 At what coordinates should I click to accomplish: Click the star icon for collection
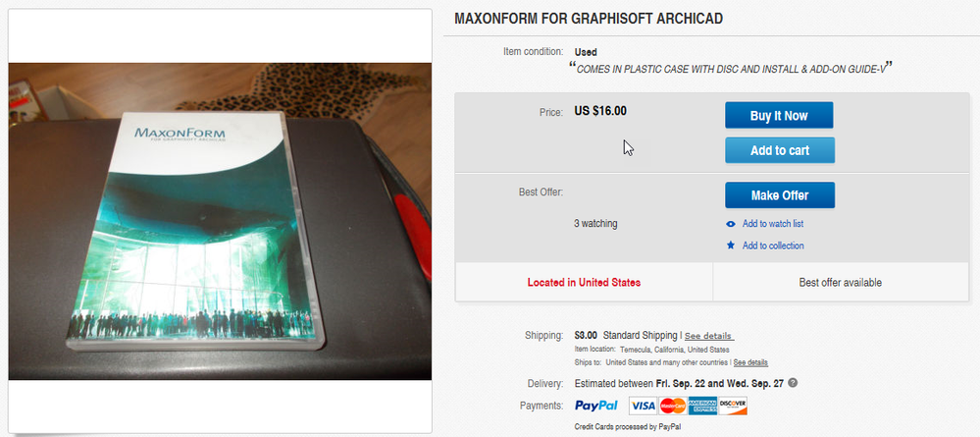(x=731, y=246)
